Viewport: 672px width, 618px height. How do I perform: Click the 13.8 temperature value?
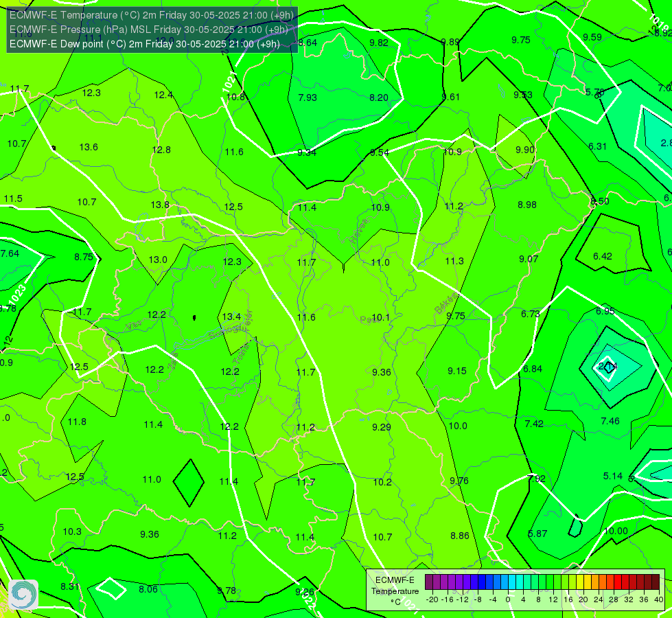click(x=160, y=205)
